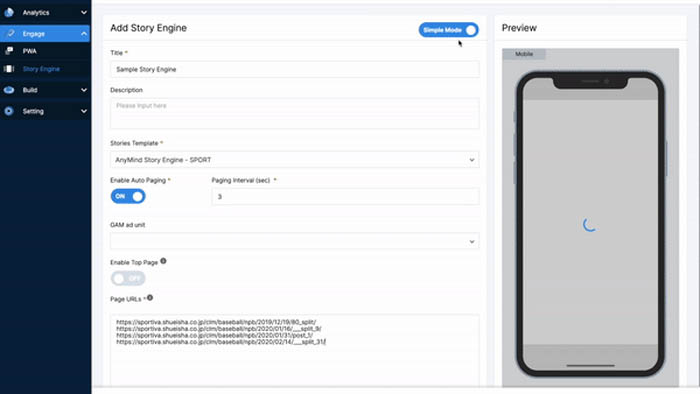Click the info icon beside Enable Top Page

click(163, 261)
